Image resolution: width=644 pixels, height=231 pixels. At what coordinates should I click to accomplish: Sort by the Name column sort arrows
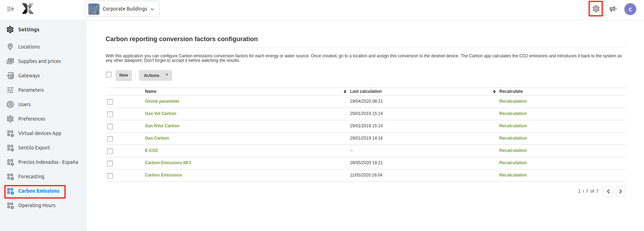click(345, 91)
